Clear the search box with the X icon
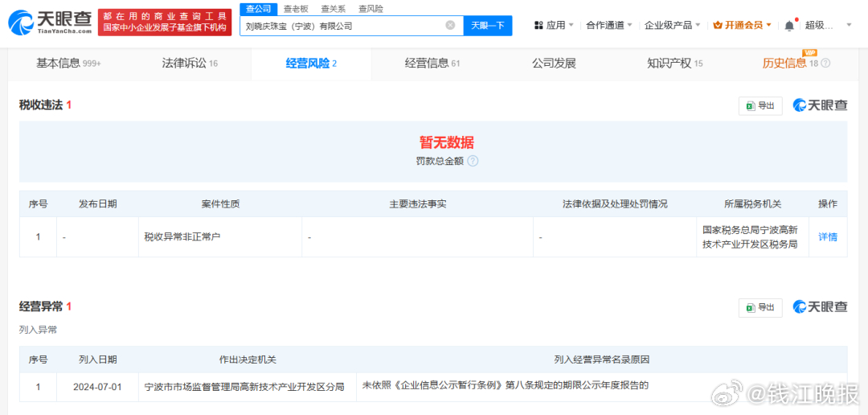 451,25
